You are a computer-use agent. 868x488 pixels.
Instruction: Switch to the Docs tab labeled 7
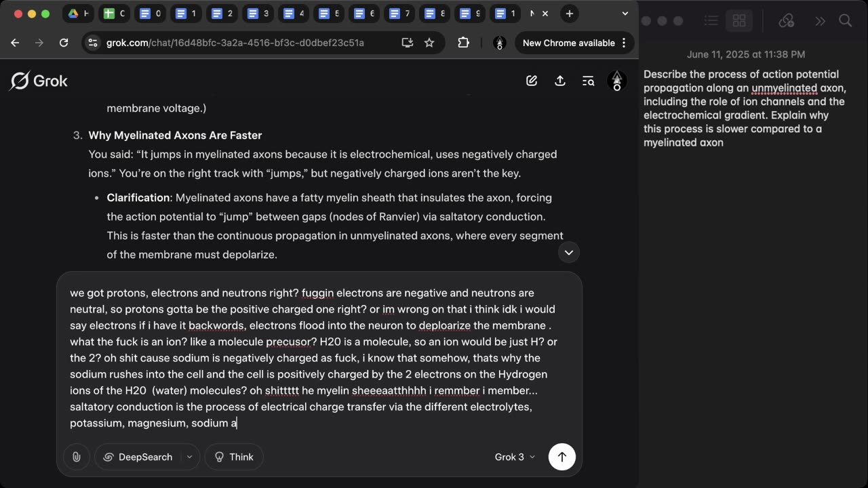(x=399, y=14)
